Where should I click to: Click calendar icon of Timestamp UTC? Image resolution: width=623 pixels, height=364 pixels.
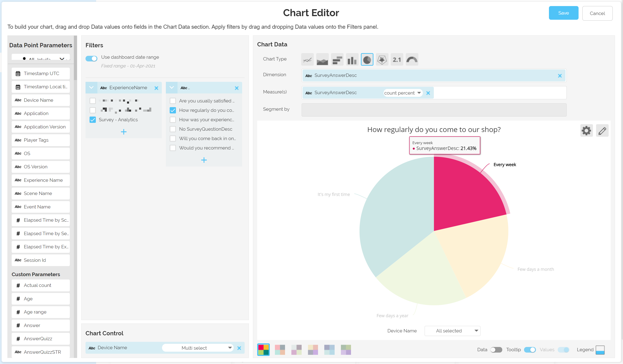18,74
